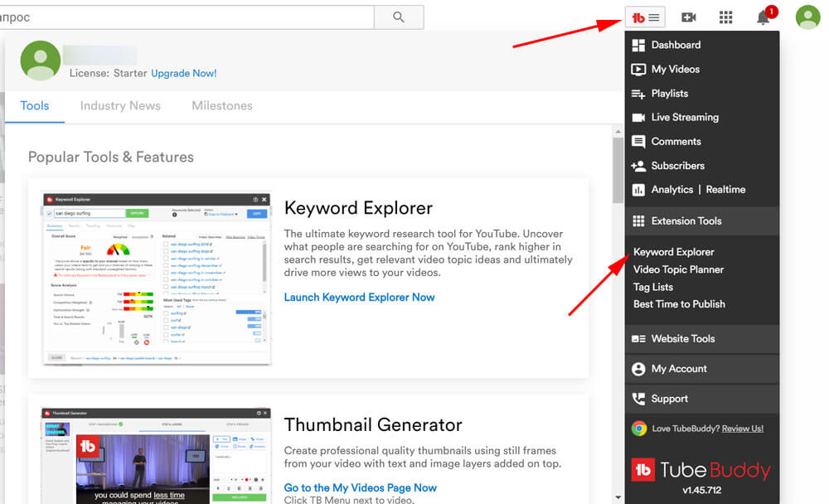Image resolution: width=829 pixels, height=504 pixels.
Task: Click the green account avatar in top bar
Action: click(x=807, y=17)
